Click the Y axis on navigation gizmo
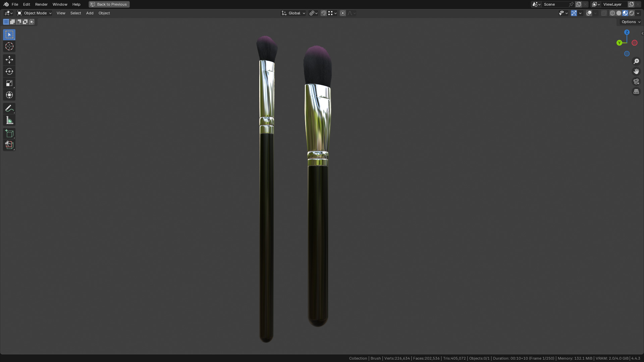This screenshot has width=644, height=362. [619, 43]
